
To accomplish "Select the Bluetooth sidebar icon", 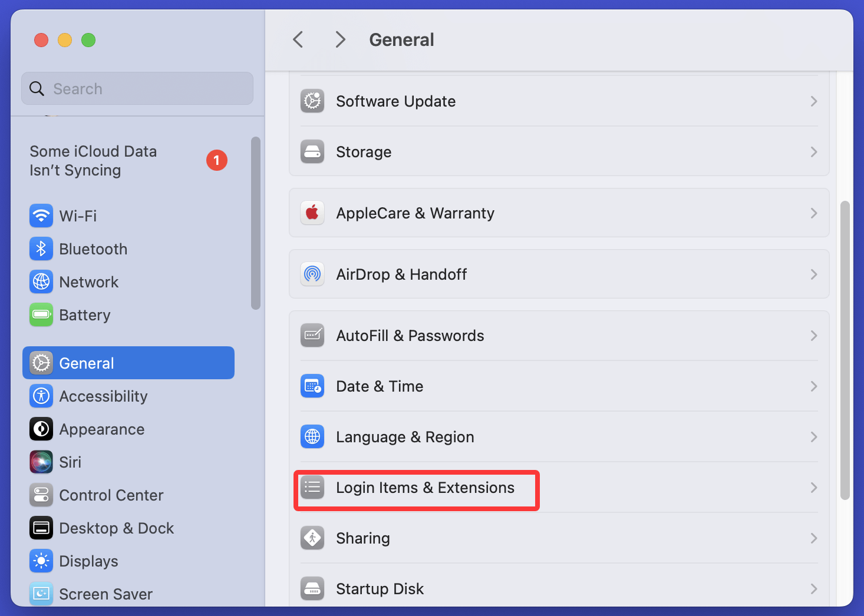I will 41,249.
